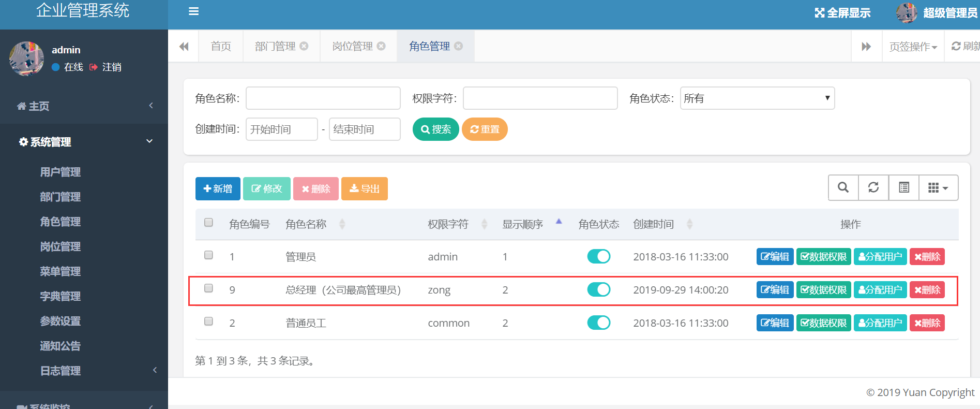Click the green 搜索 search button
The height and width of the screenshot is (409, 980).
tap(436, 129)
